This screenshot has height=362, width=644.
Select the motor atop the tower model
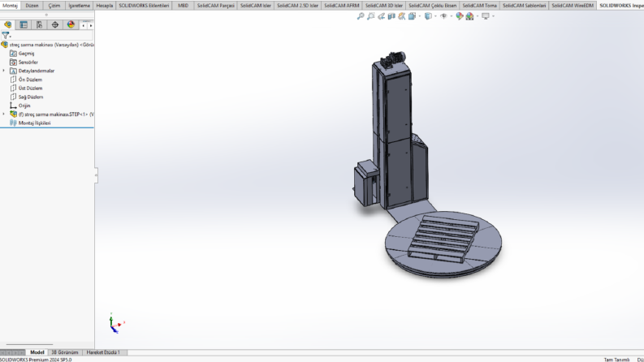click(x=393, y=60)
